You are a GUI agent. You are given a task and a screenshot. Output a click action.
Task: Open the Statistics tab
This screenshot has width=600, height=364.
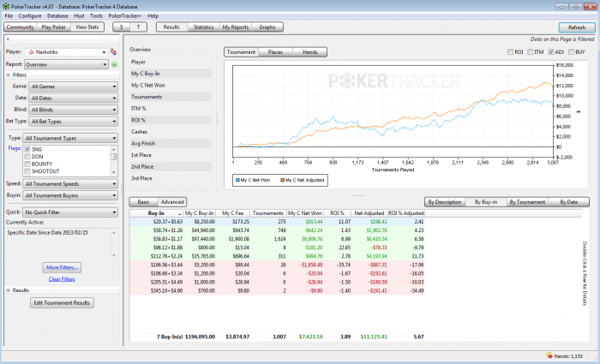pos(204,27)
